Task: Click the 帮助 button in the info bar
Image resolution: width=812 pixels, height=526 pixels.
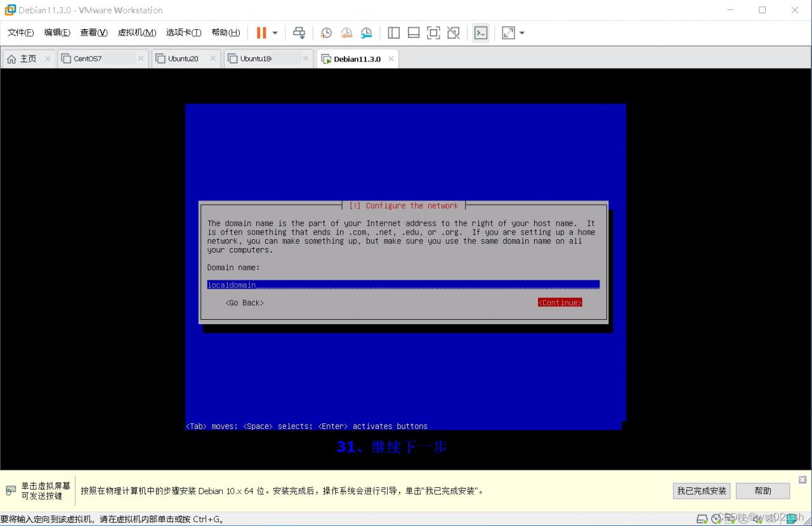Action: coord(763,491)
